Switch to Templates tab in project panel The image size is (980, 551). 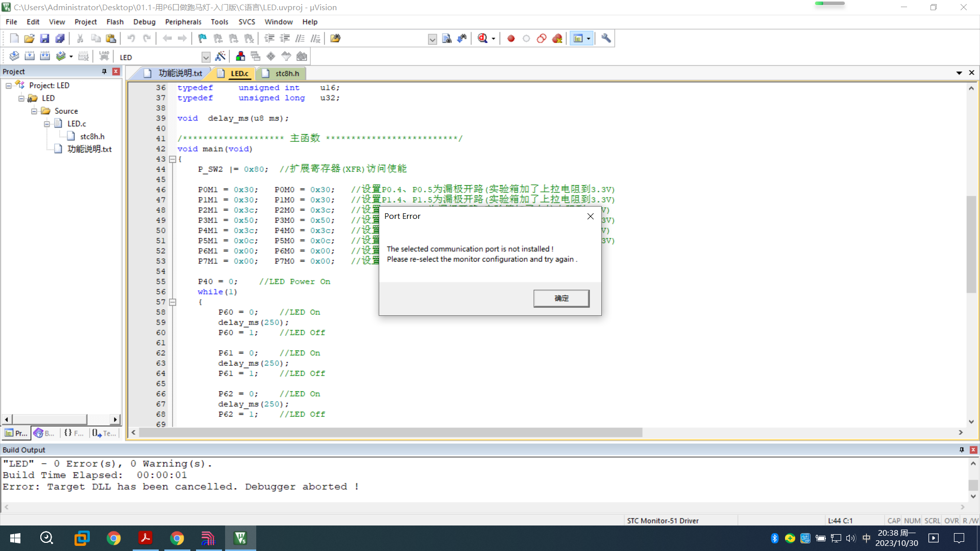click(104, 433)
